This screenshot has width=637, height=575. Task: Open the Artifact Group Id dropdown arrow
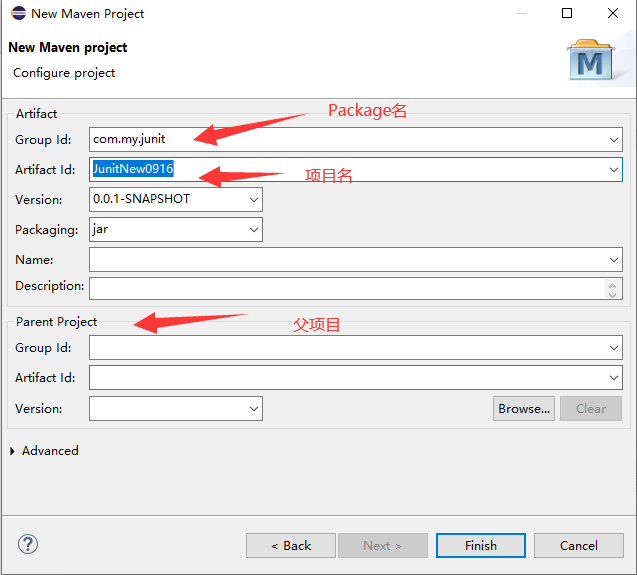point(613,140)
